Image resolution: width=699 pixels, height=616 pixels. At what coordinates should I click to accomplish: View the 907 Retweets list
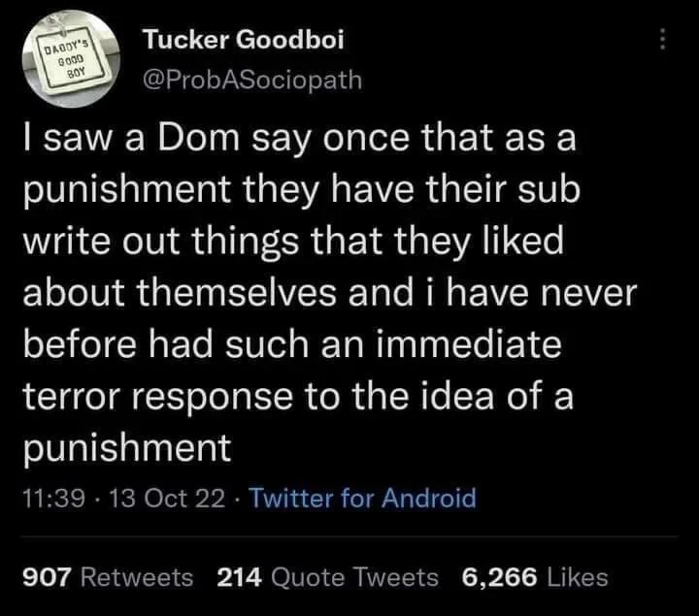(x=108, y=577)
